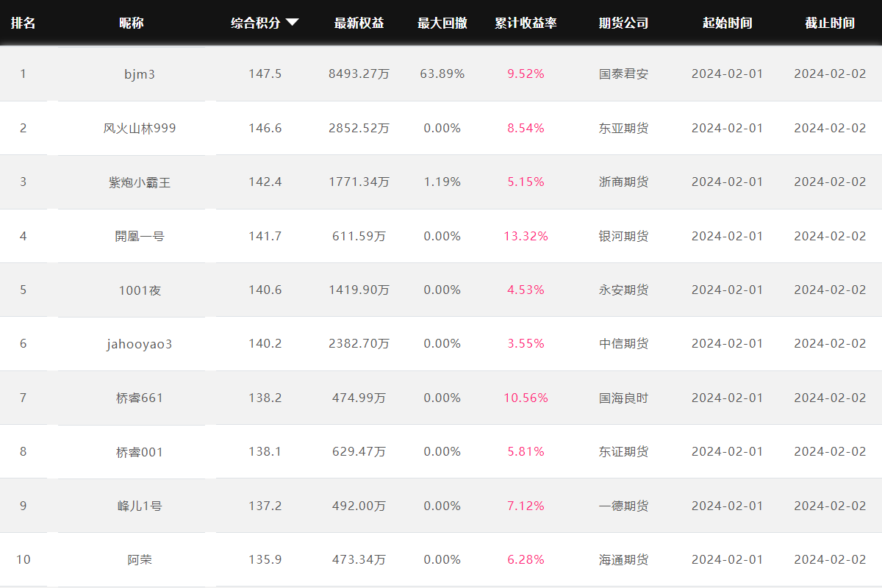Click the equity value 629.47万

tap(359, 451)
